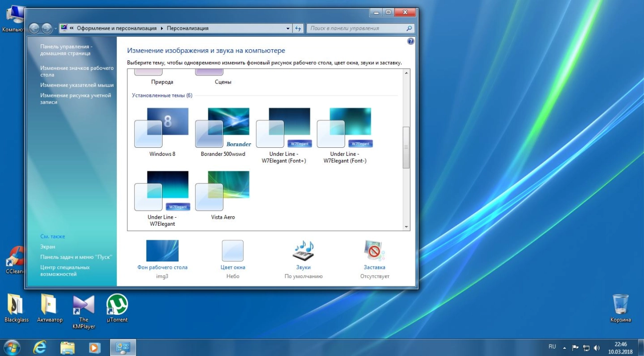
Task: Open the CCleaner desktop shortcut
Action: [15, 259]
